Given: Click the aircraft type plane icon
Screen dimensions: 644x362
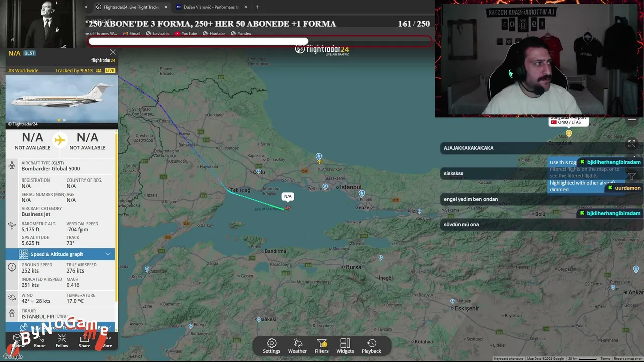Looking at the screenshot, I should click(12, 165).
